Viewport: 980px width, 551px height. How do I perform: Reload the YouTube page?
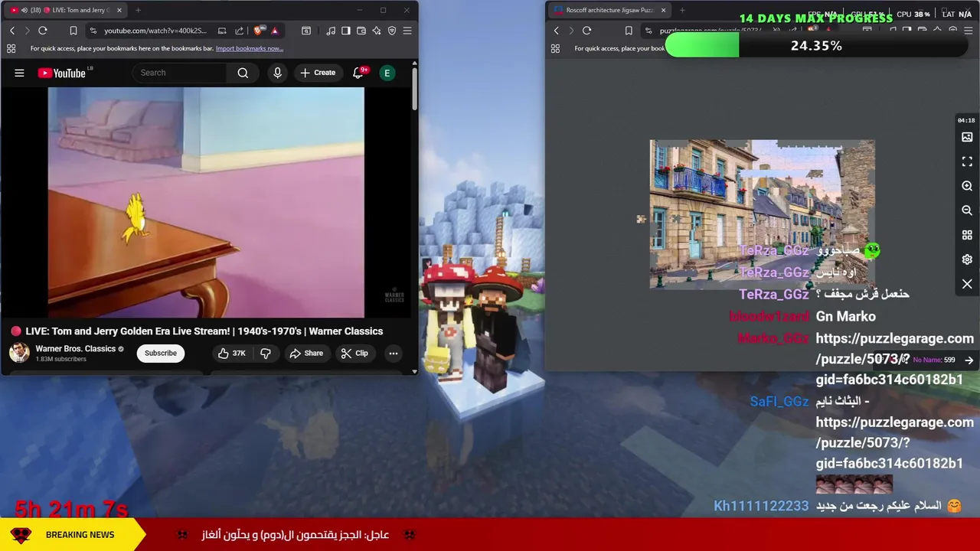43,31
